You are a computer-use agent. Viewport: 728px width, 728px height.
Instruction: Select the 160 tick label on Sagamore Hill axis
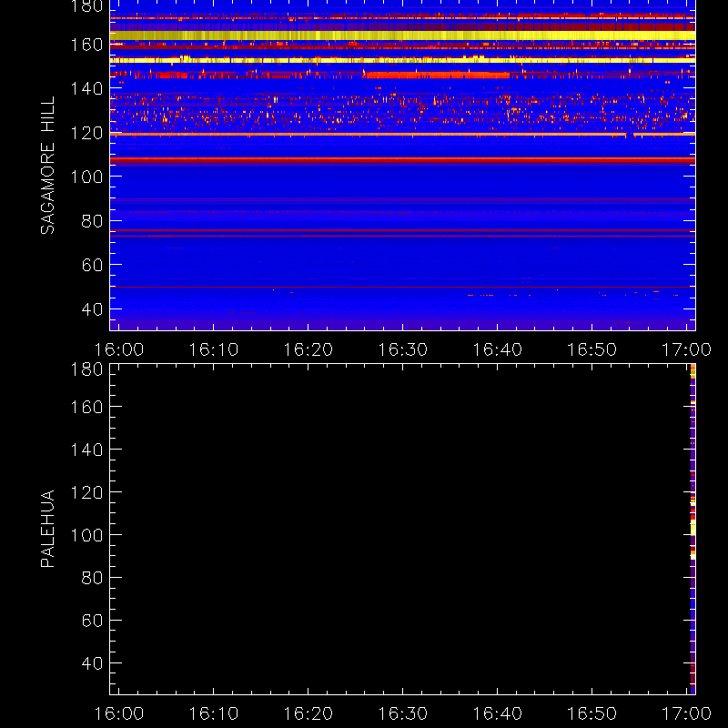[x=86, y=45]
